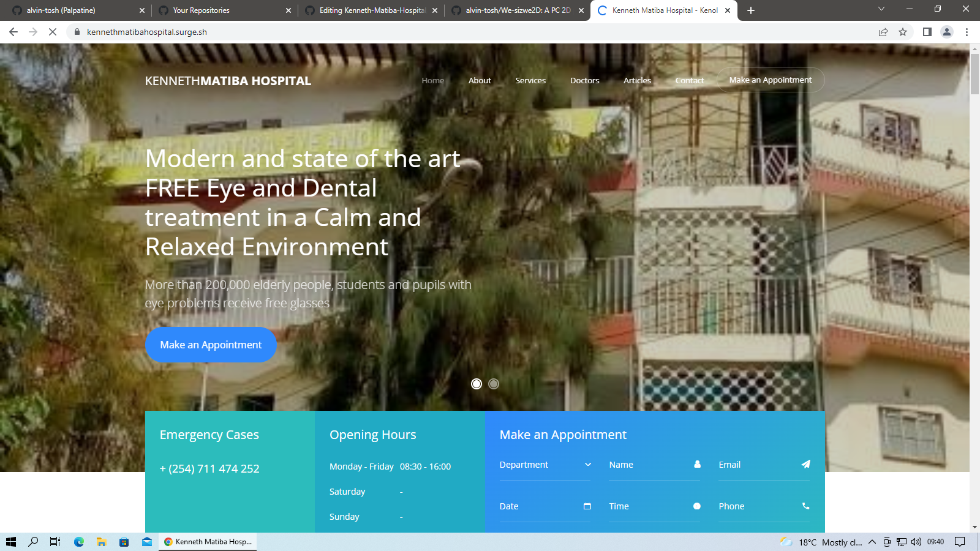This screenshot has height=551, width=980.
Task: Click the clock icon in Time field
Action: [x=697, y=506]
